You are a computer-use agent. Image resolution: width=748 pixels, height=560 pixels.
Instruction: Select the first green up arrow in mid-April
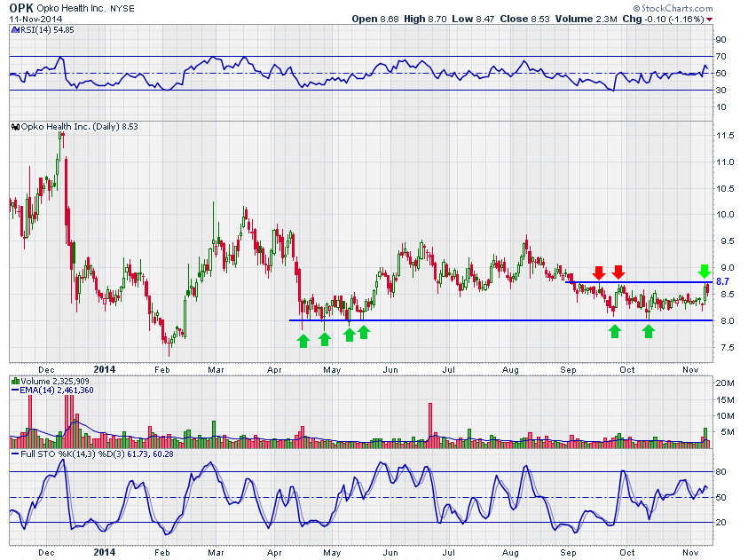pos(303,339)
